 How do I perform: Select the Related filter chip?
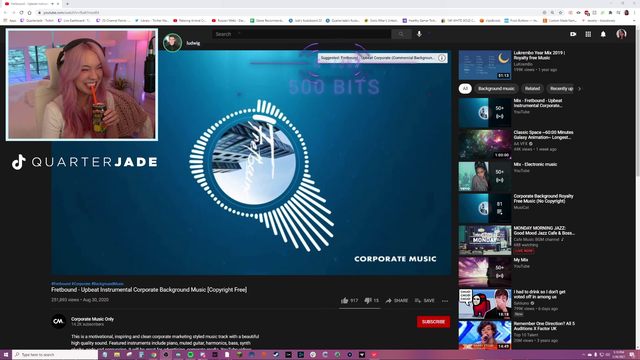tap(532, 89)
